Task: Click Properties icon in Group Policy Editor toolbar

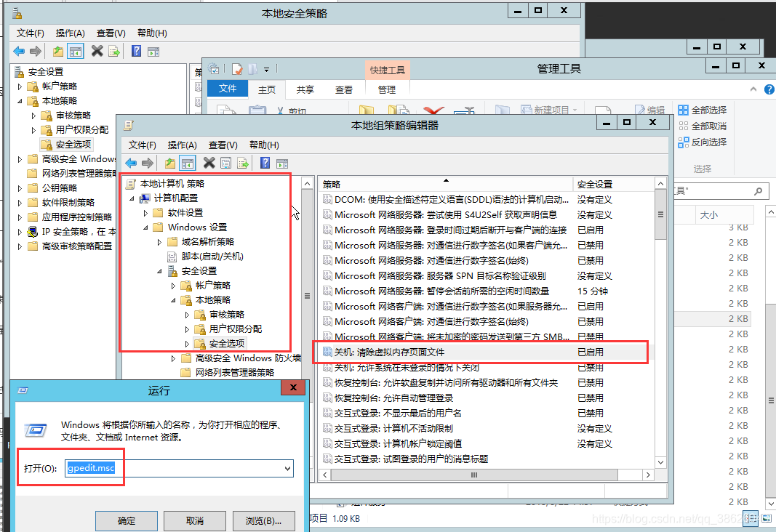Action: pyautogui.click(x=225, y=163)
